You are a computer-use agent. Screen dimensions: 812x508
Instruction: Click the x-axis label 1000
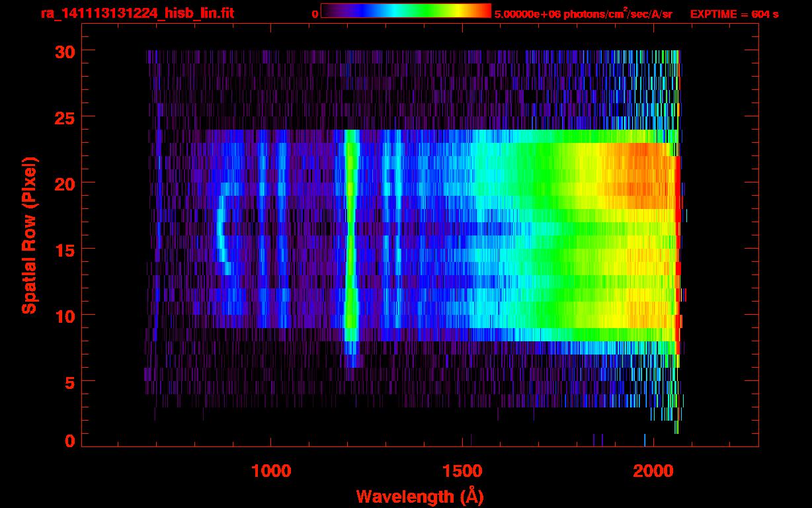(271, 471)
